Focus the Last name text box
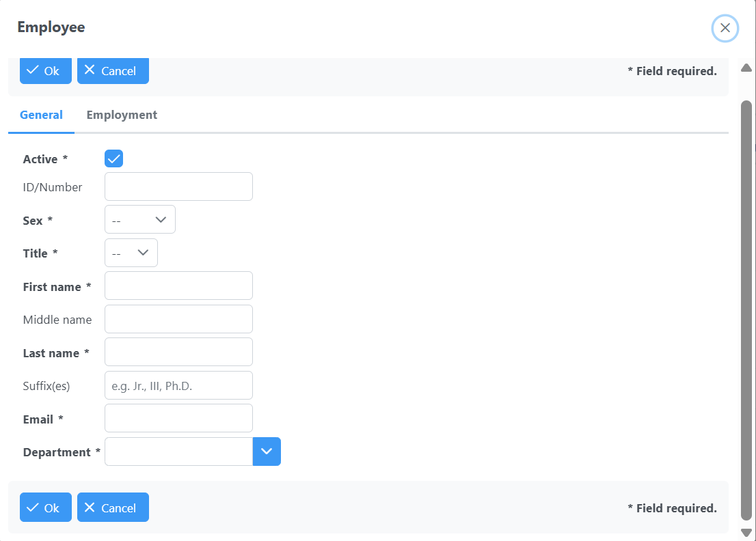This screenshot has height=541, width=756. coord(178,352)
